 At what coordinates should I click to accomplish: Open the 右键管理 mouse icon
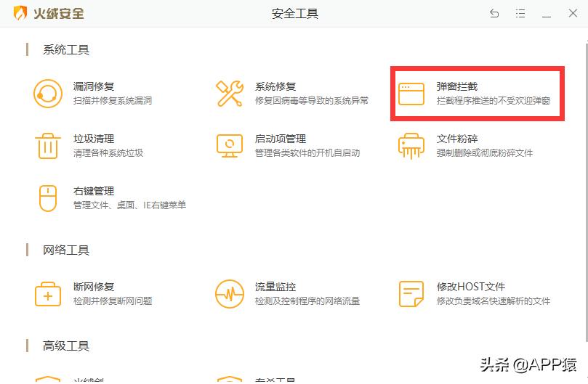pos(48,198)
